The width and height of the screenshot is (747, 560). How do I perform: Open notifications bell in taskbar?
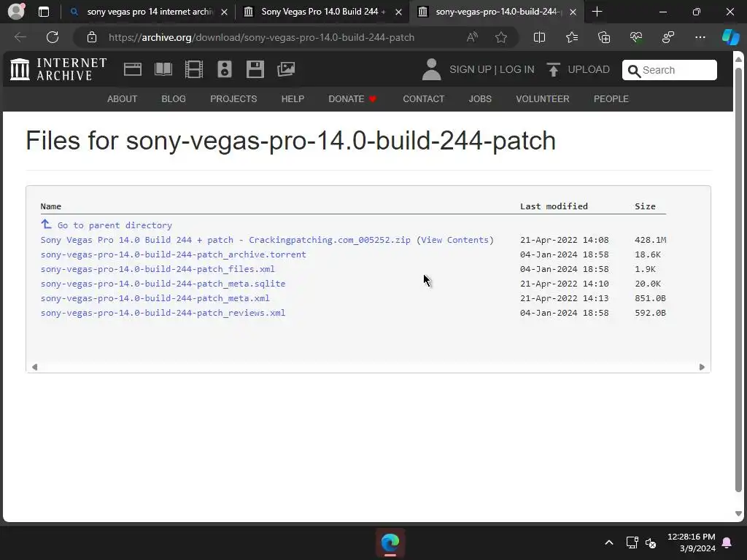(727, 542)
